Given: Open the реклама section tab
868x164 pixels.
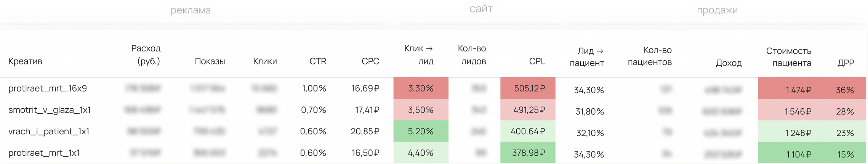Looking at the screenshot, I should tap(191, 10).
